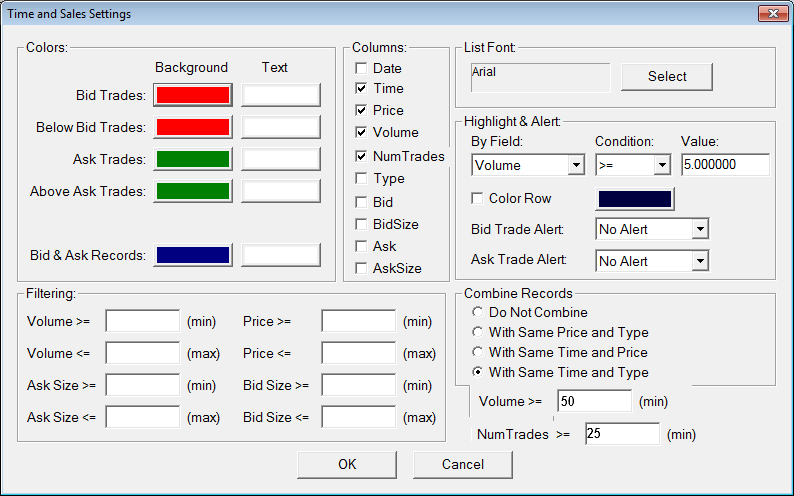Uncheck the NumTrades column checkbox
This screenshot has width=794, height=496.
361,156
